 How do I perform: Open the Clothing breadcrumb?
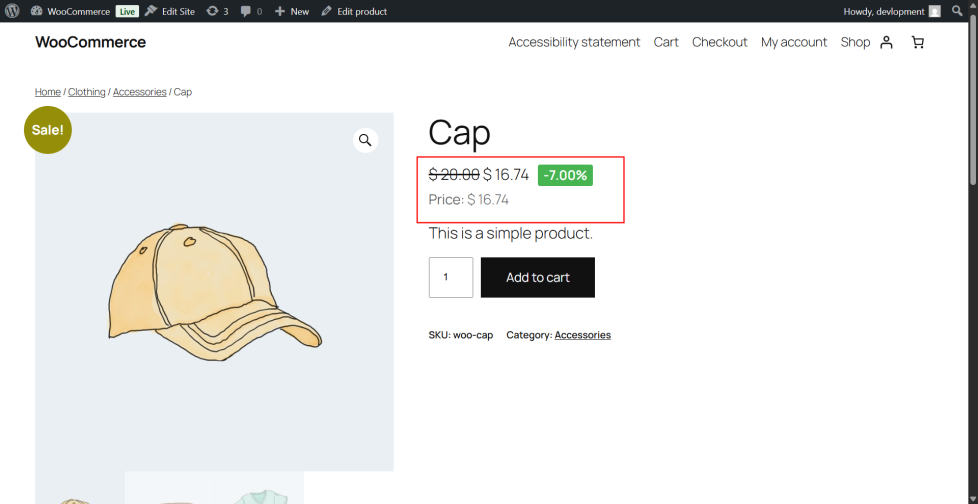point(87,92)
